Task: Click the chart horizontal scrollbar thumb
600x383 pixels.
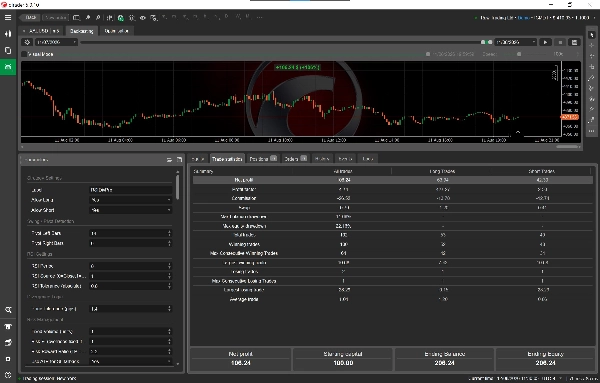Action: click(x=567, y=147)
